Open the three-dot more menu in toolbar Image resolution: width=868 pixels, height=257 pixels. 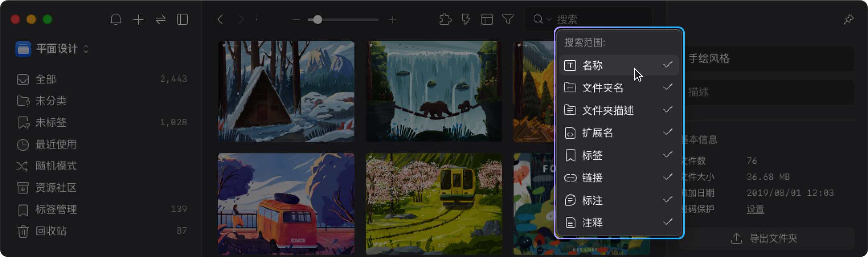click(x=257, y=18)
